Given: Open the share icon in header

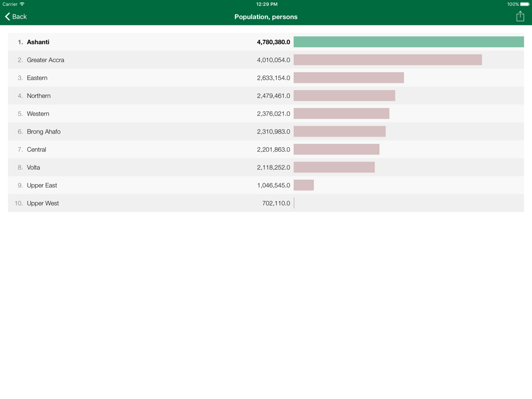Looking at the screenshot, I should [520, 16].
